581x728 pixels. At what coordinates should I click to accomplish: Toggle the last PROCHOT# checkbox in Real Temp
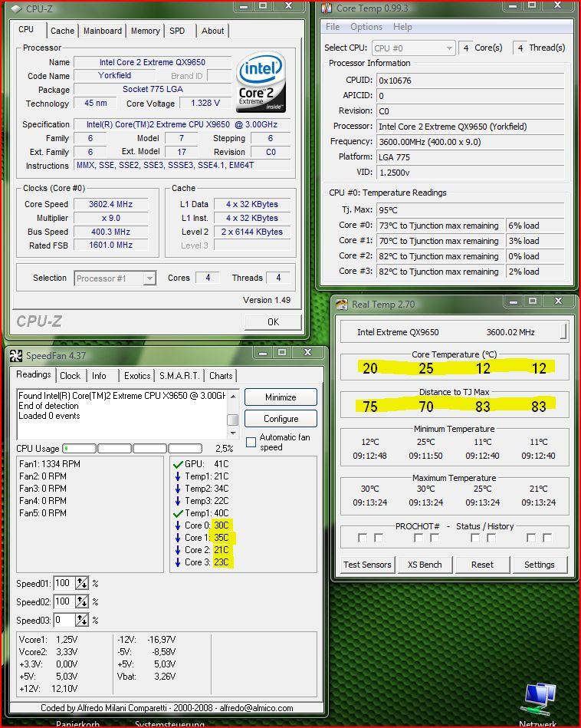point(547,538)
